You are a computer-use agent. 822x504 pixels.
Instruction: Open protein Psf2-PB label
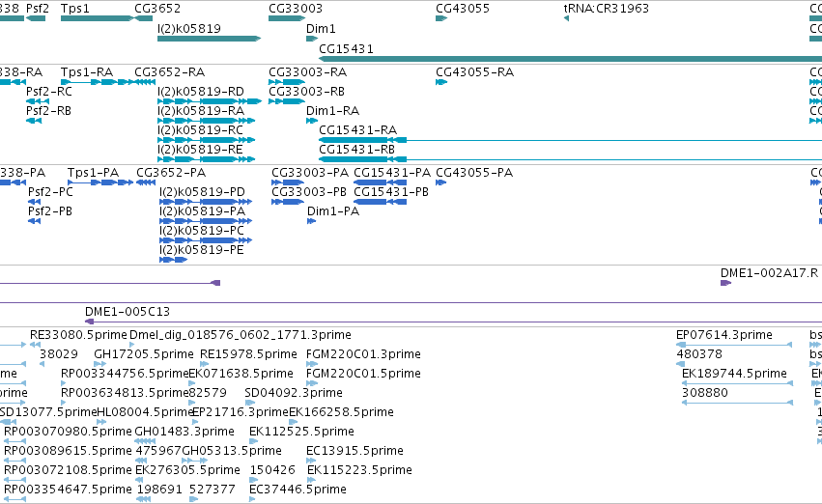(x=50, y=211)
